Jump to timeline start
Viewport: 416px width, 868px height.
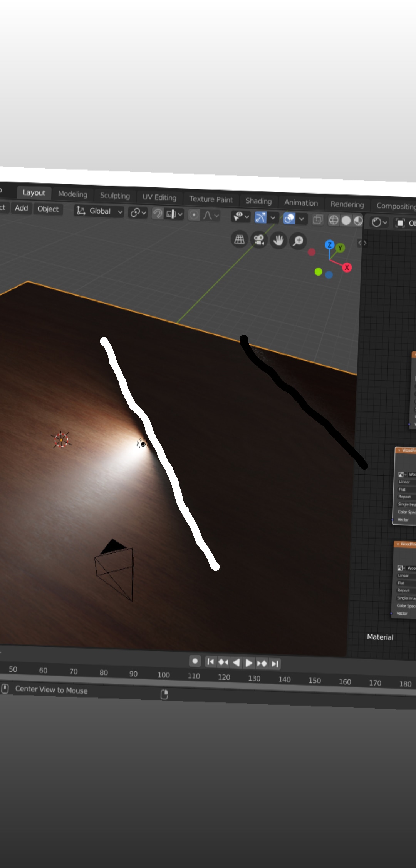click(210, 662)
